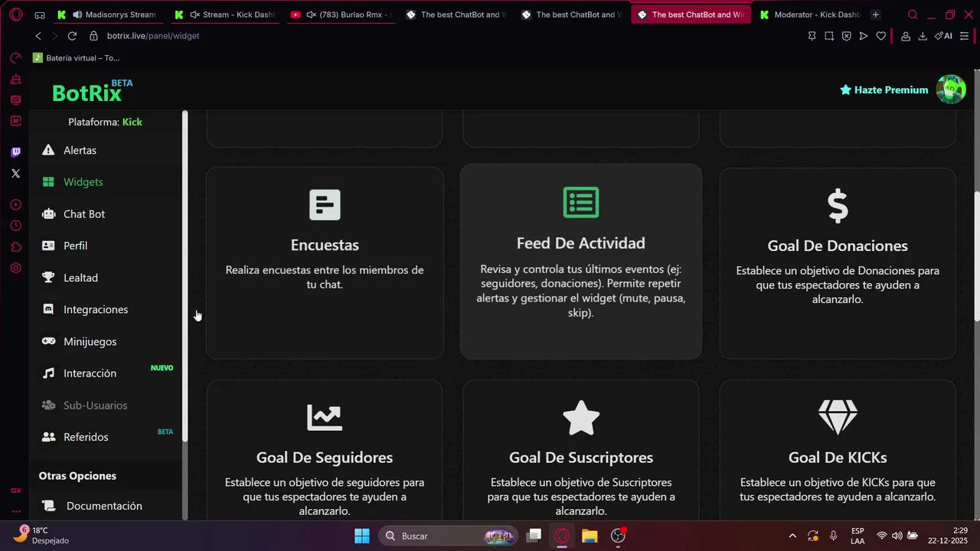This screenshot has width=980, height=551.
Task: Open the Batería virtual bookmark
Action: 76,57
